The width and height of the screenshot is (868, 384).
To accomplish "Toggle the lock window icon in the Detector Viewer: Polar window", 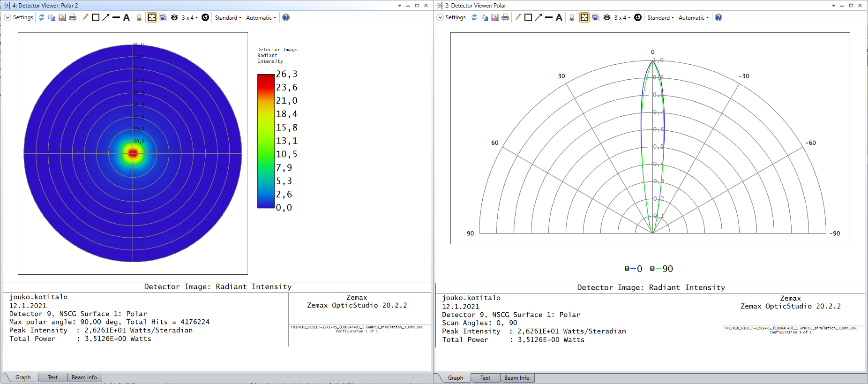I will pos(572,17).
